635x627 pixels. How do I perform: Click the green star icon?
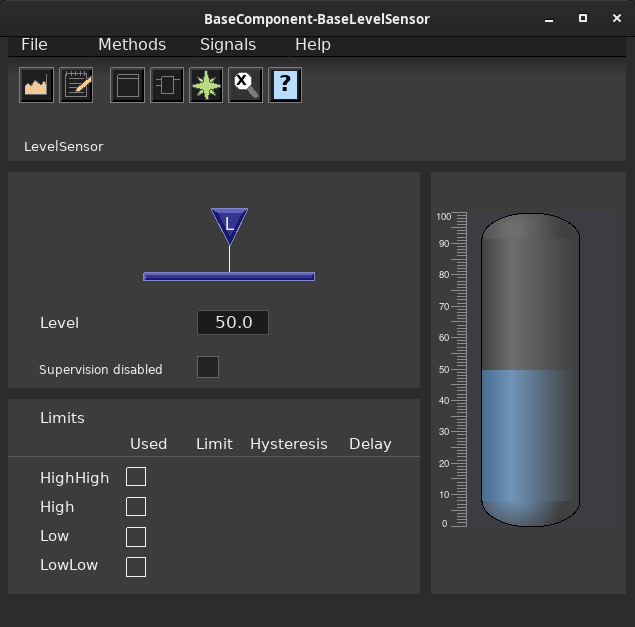pyautogui.click(x=206, y=85)
